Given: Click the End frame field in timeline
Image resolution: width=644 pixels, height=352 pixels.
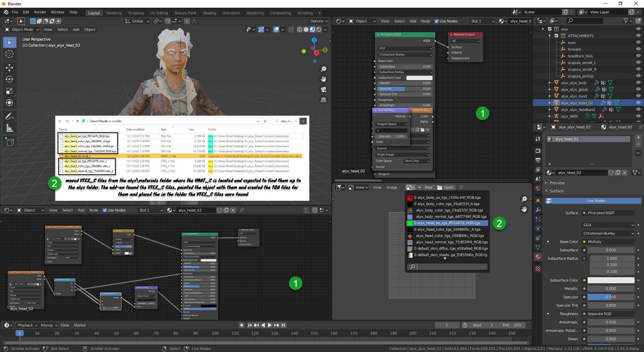Looking at the screenshot, I should coord(512,325).
